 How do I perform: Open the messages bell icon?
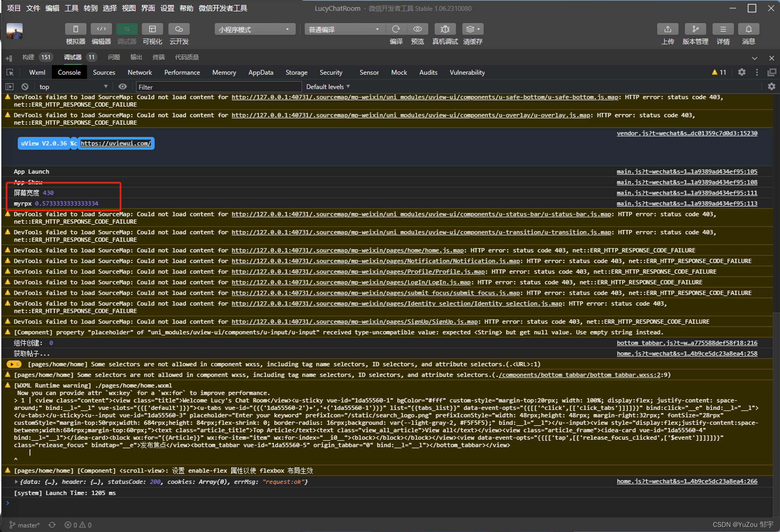pos(748,29)
